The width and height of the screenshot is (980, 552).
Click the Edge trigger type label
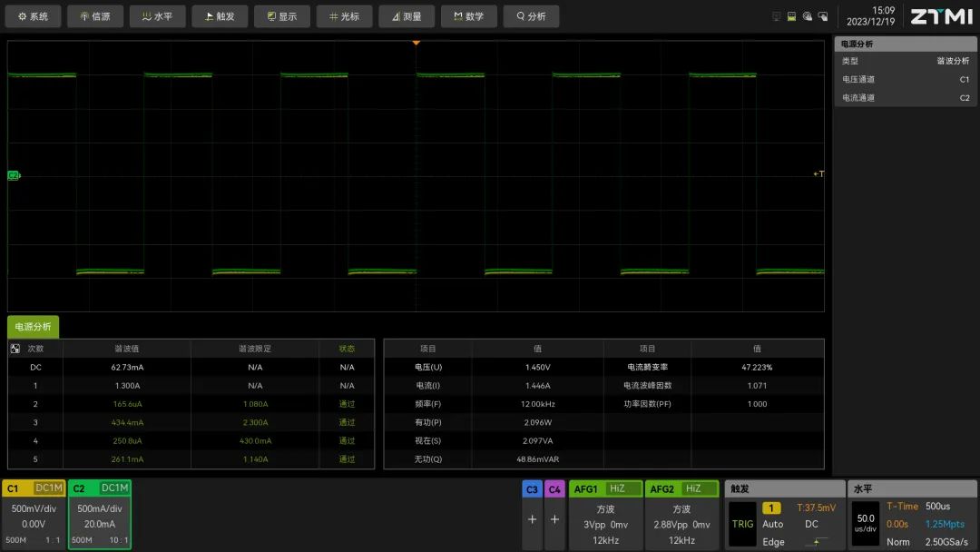click(x=773, y=541)
